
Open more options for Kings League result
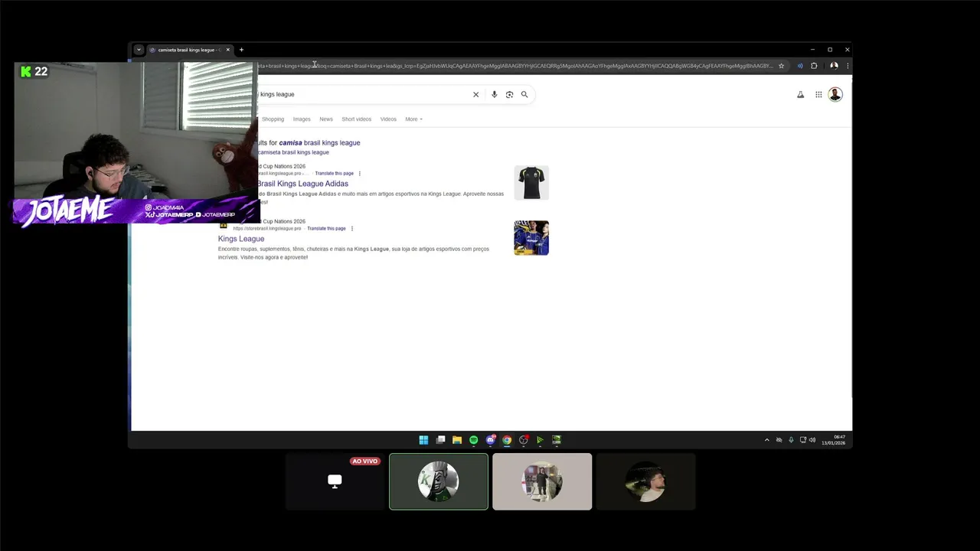(352, 229)
